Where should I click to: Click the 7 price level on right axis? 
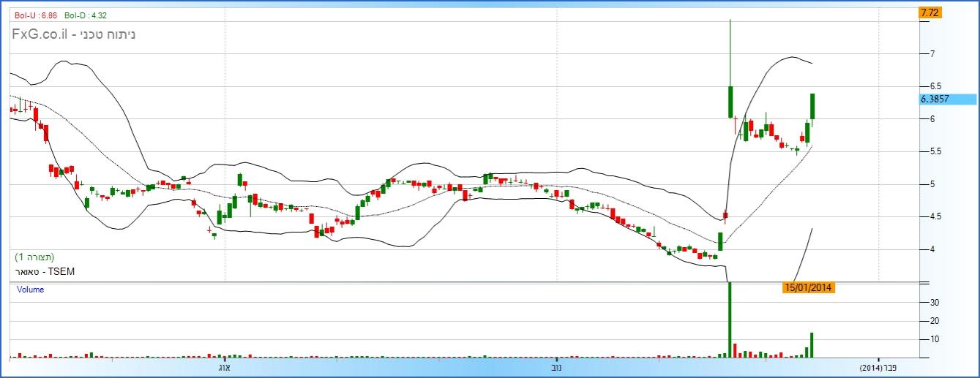click(932, 54)
